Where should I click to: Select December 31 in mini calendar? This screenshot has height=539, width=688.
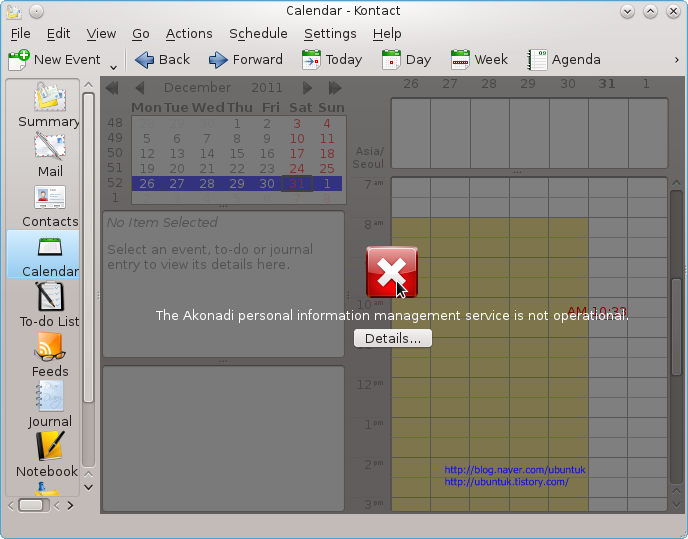click(297, 183)
